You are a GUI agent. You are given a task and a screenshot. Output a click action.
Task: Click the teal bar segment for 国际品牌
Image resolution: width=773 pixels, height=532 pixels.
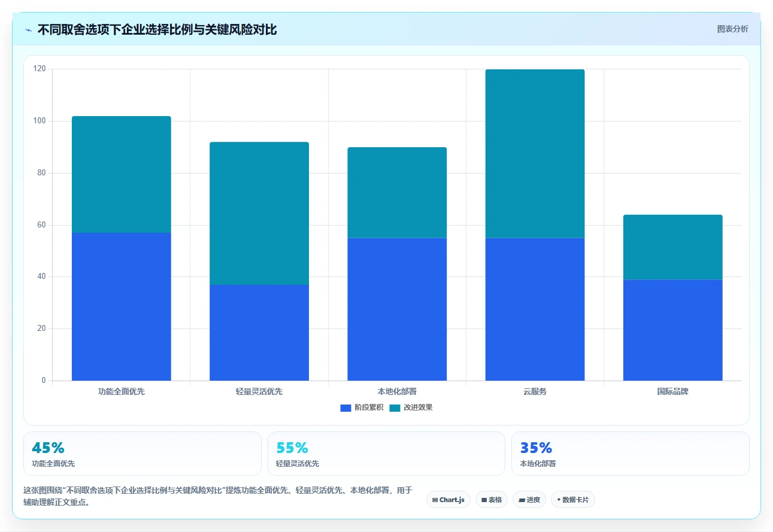(673, 247)
